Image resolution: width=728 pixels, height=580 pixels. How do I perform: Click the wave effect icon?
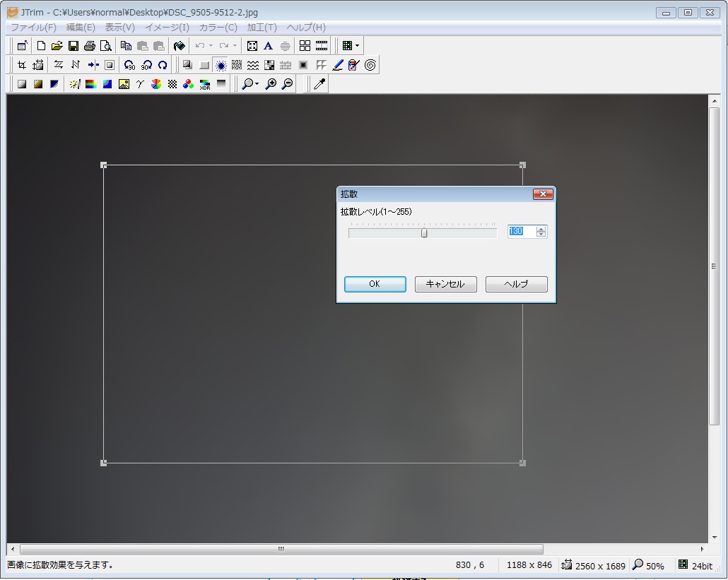253,65
